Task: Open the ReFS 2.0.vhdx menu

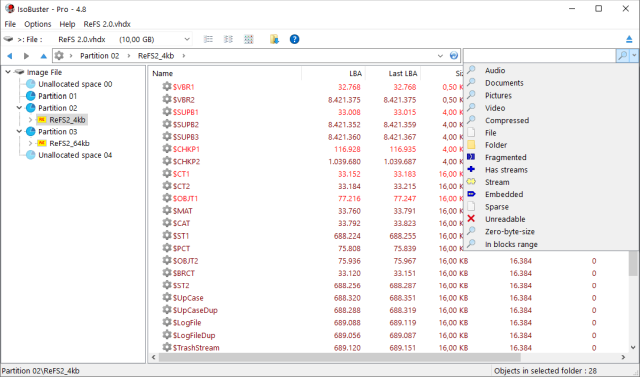Action: click(107, 24)
